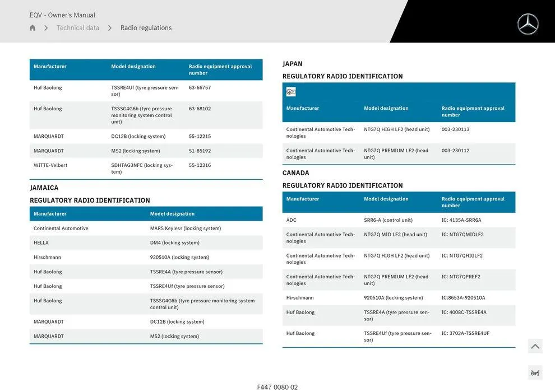Screen dimensions: 555x392
Task: Click the Mercedes-Benz star logo
Action: [x=528, y=24]
